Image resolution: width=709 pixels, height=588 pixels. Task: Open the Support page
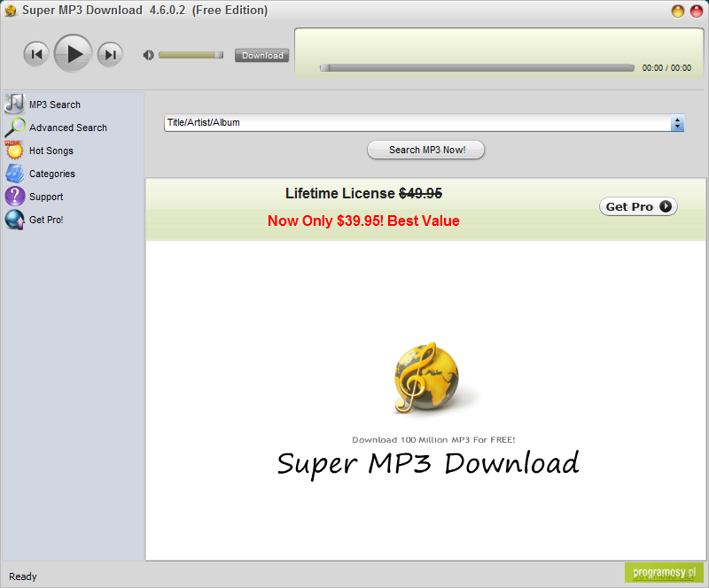(46, 197)
